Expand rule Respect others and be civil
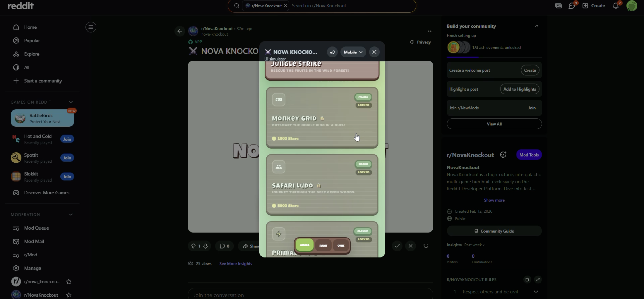The width and height of the screenshot is (644, 299). (x=536, y=292)
